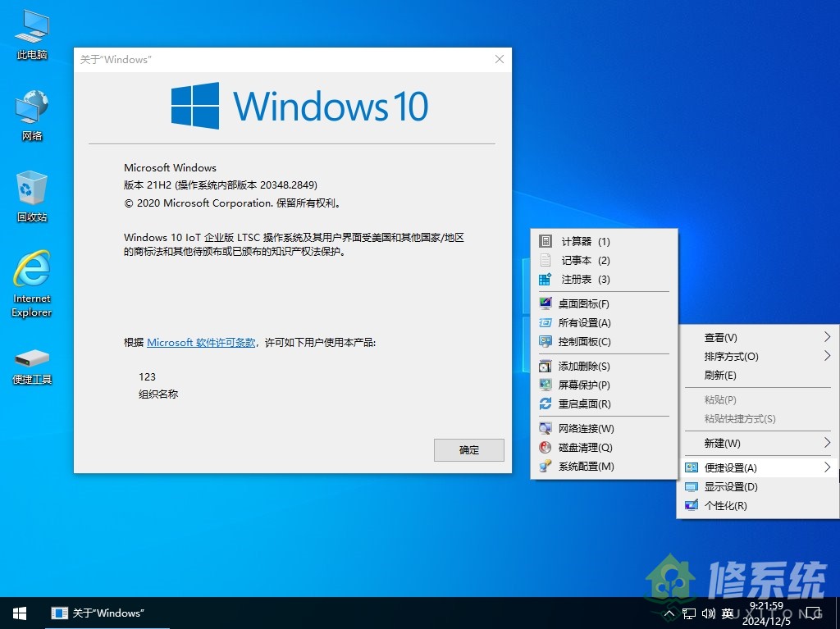The width and height of the screenshot is (840, 629).
Task: Show hidden tray icons chevron
Action: pos(669,613)
